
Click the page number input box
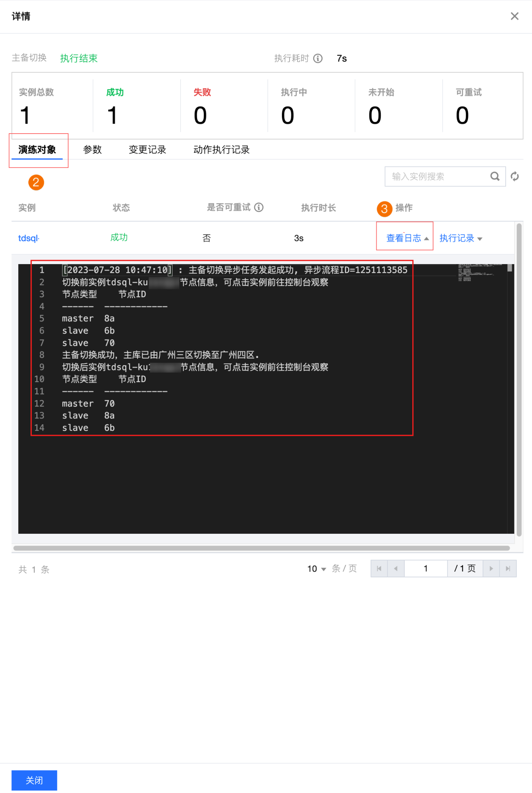pos(425,569)
